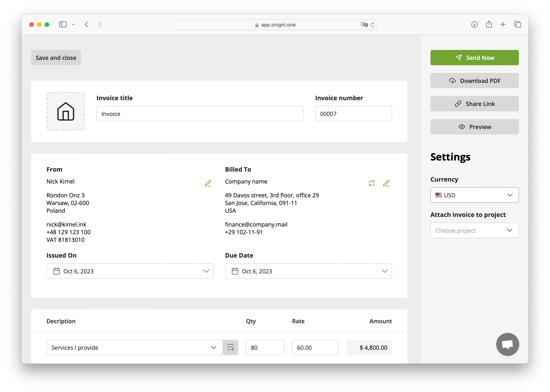The height and width of the screenshot is (392, 550).
Task: Click the swap icon next to Billed To
Action: click(372, 183)
